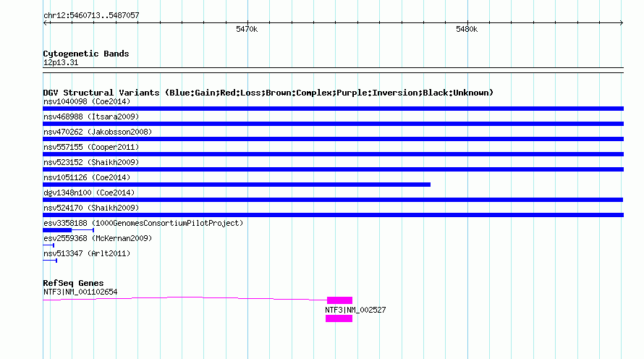Click the NTF3|NM_002527 transcript label
The image size is (644, 359).
(x=355, y=310)
